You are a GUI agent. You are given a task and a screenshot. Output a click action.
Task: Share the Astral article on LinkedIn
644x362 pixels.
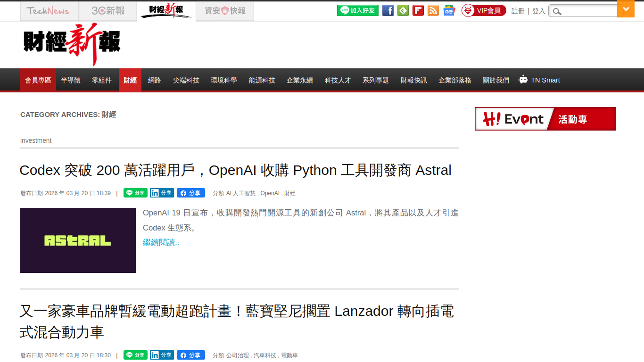tap(162, 193)
